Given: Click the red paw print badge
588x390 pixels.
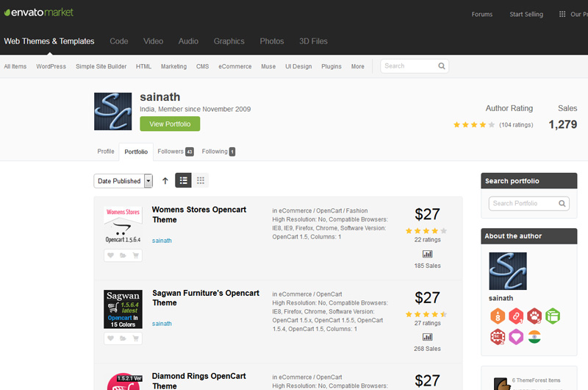Looking at the screenshot, I should (x=534, y=316).
